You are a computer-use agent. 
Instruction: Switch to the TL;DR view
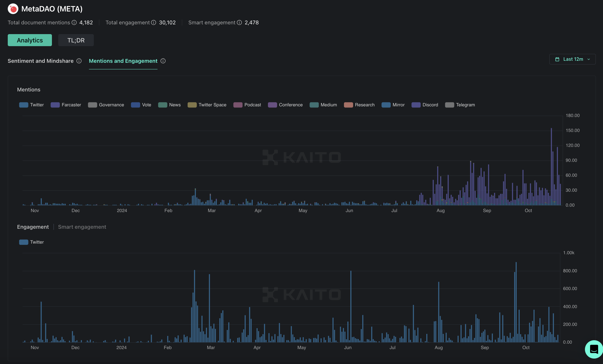[x=76, y=40]
